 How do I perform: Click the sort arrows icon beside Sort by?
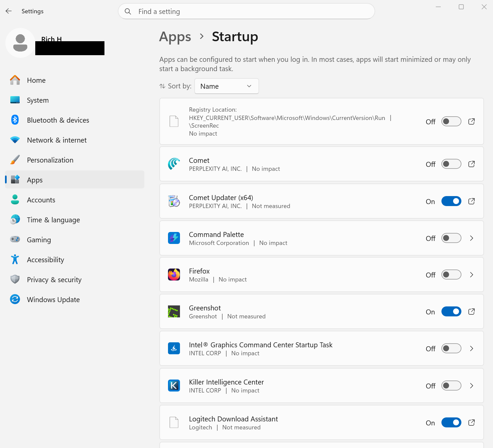click(x=162, y=86)
